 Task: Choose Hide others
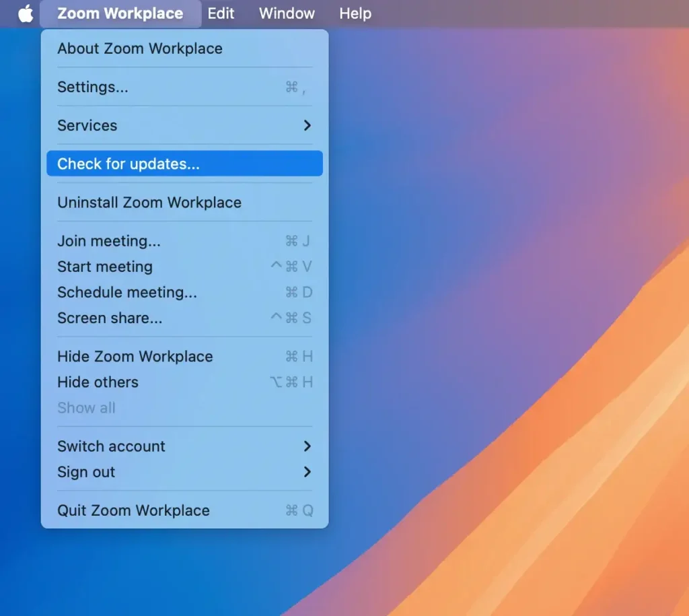pyautogui.click(x=184, y=382)
